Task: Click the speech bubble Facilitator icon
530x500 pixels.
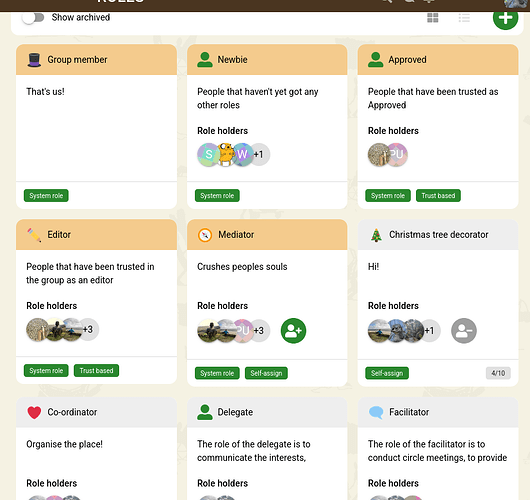Action: coord(376,412)
